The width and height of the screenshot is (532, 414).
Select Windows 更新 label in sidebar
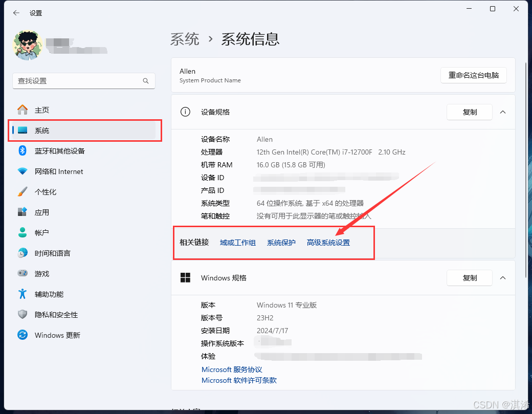tap(57, 335)
